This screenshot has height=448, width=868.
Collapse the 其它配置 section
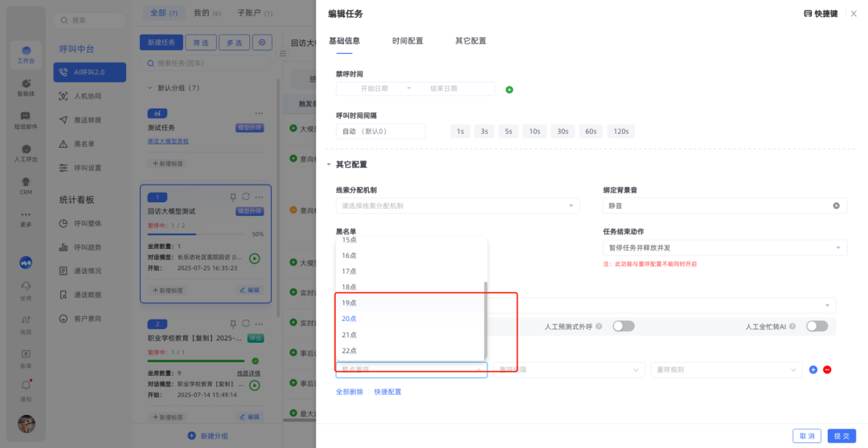point(329,165)
